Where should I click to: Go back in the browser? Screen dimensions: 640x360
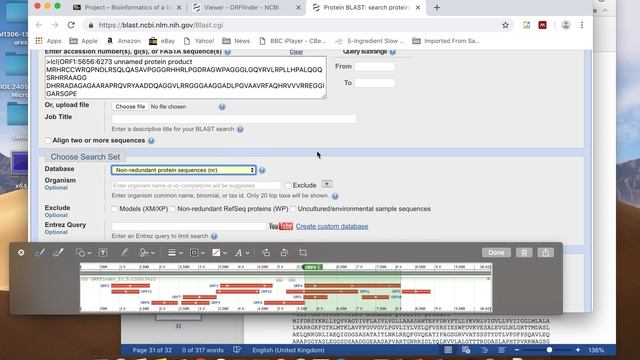coord(39,25)
